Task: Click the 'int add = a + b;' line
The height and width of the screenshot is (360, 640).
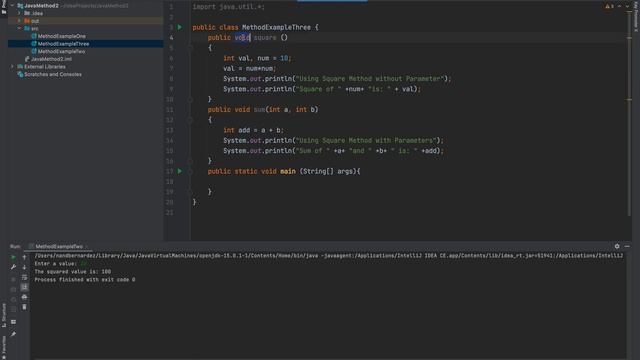Action: point(253,130)
